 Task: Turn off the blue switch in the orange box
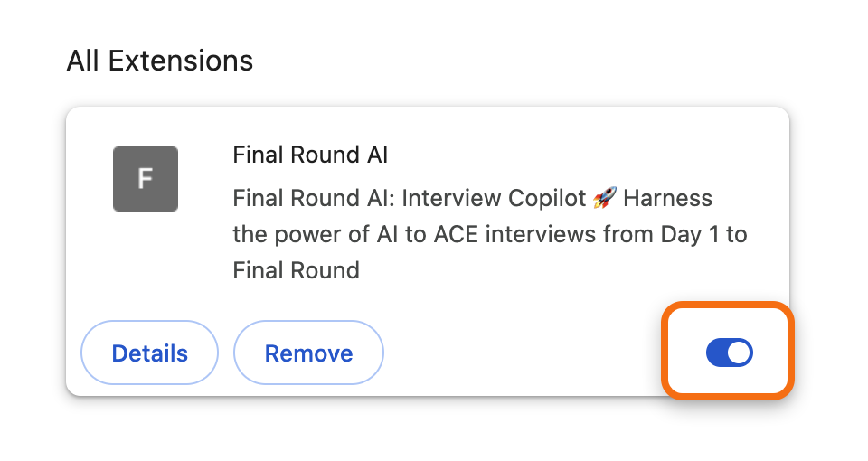point(729,353)
